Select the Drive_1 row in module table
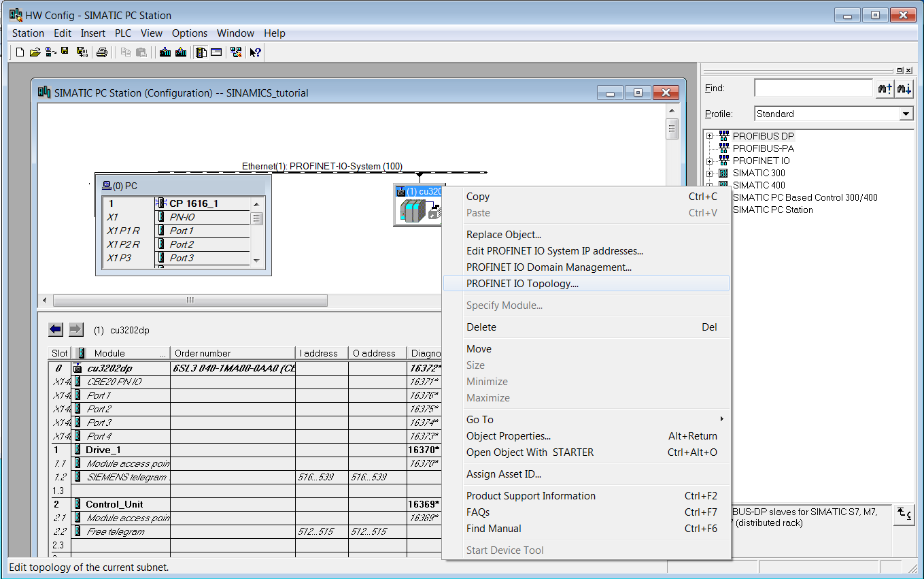The height and width of the screenshot is (579, 924). pyautogui.click(x=245, y=450)
